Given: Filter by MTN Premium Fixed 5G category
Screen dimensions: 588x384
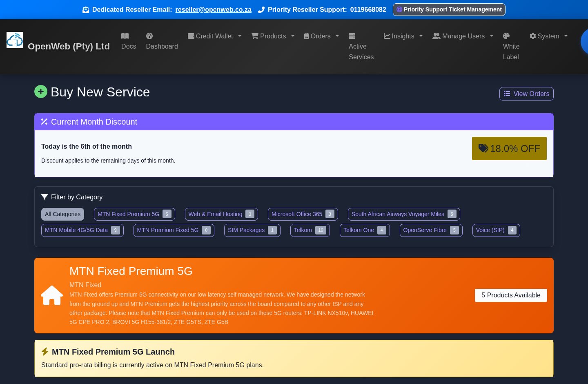Looking at the screenshot, I should tap(174, 230).
